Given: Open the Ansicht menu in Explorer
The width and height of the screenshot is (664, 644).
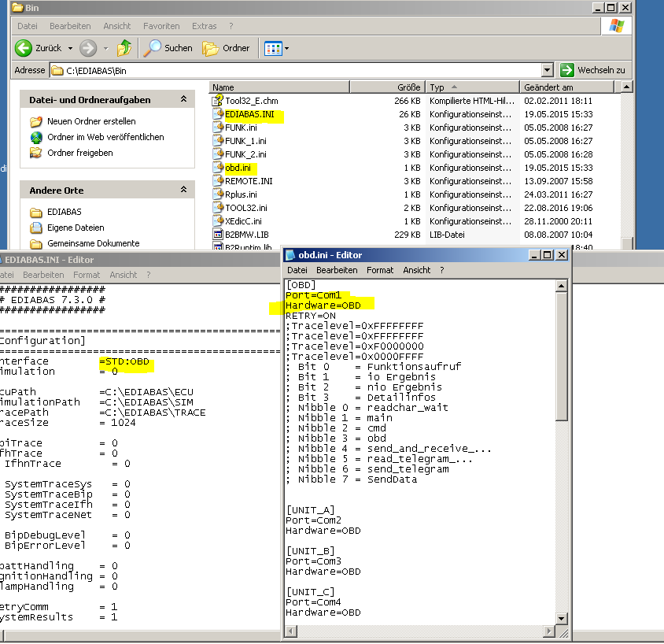Looking at the screenshot, I should [x=117, y=26].
